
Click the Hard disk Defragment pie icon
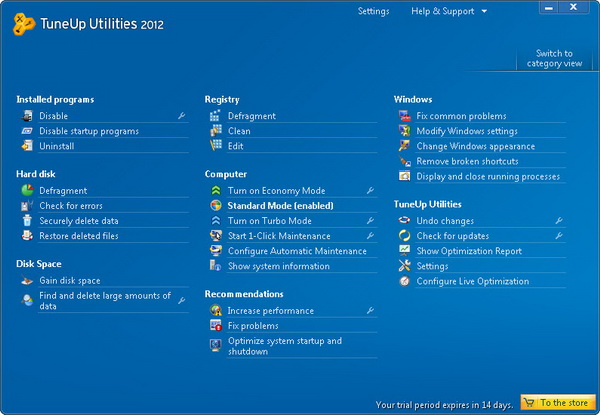click(27, 190)
